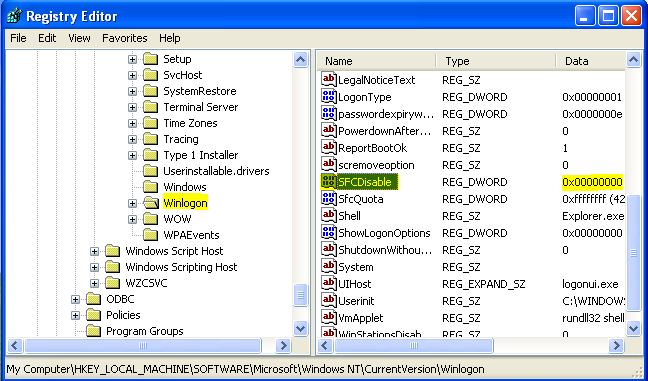Click the LogonType DWORD value icon
Viewport: 648px width, 381px height.
pos(329,96)
